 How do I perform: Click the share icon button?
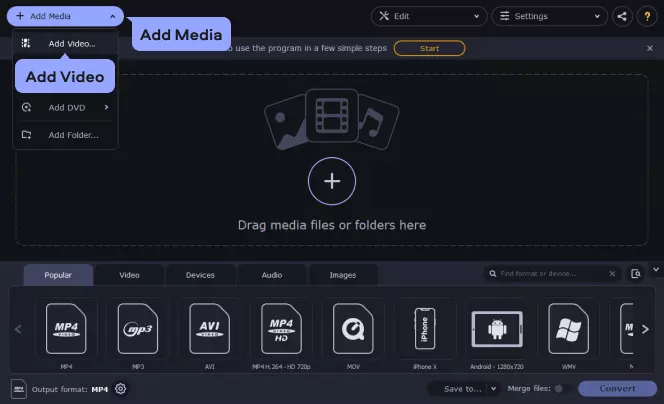[622, 17]
